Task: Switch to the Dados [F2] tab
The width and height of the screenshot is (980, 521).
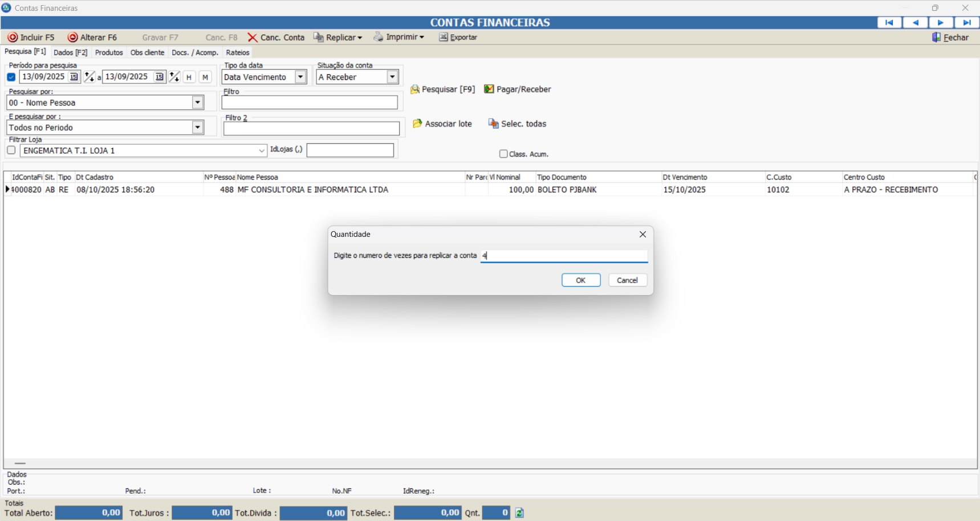Action: click(70, 52)
